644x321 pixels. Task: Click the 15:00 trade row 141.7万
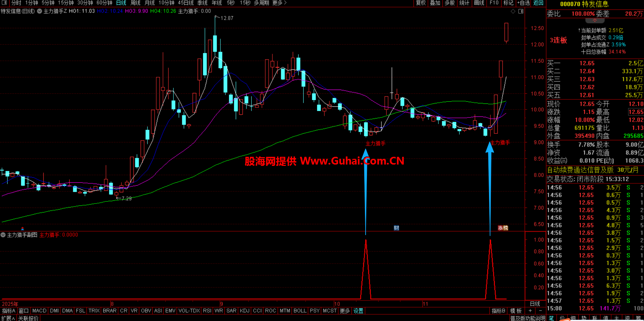[x=595, y=308]
